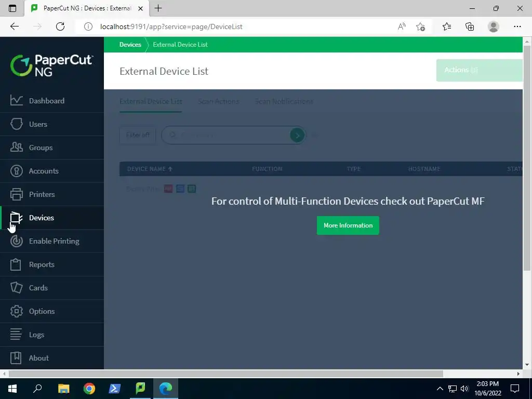Select the External Device List tab
This screenshot has height=399, width=532.
(x=151, y=101)
